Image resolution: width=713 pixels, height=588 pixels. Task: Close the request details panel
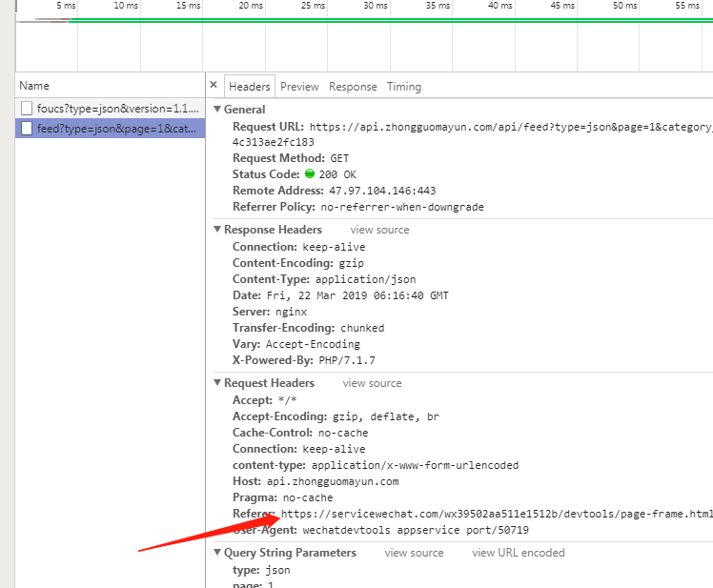214,85
